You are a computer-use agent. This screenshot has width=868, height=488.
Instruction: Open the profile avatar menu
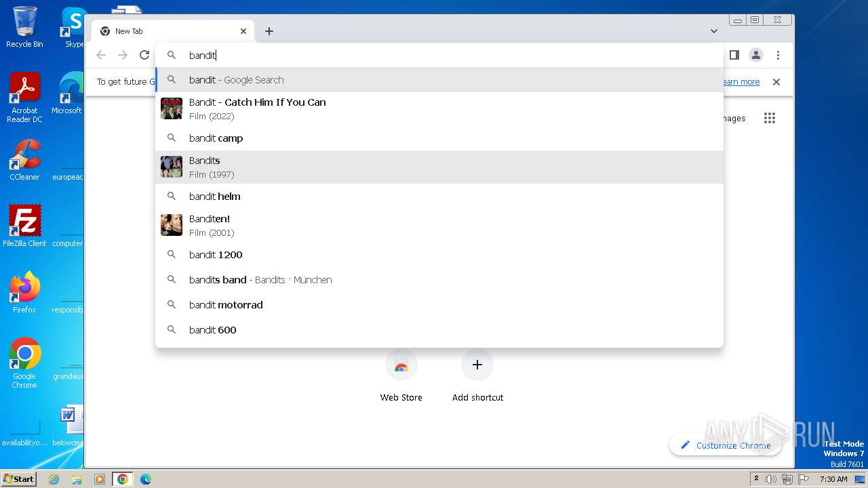pyautogui.click(x=756, y=55)
